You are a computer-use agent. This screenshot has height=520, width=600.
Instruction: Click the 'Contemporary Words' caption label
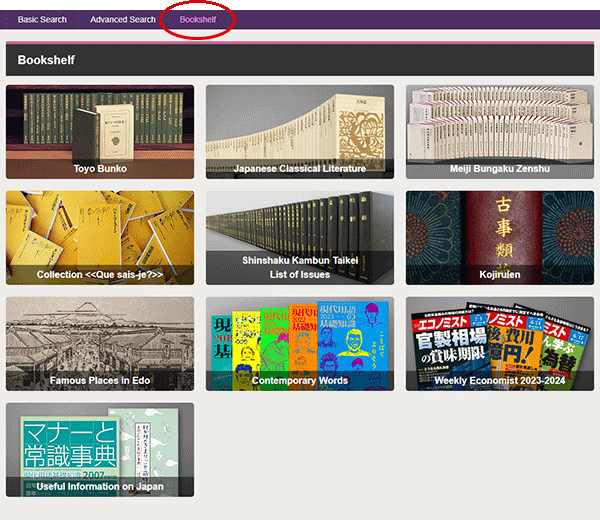point(300,381)
